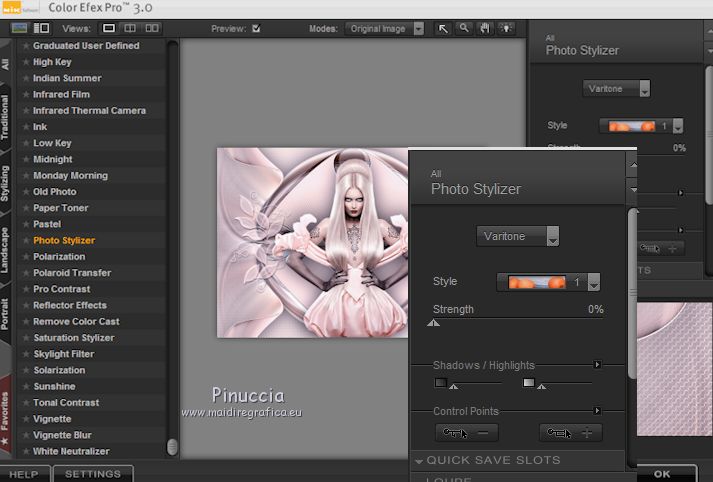The width and height of the screenshot is (713, 482).
Task: Open the Varitone method dropdown
Action: [x=552, y=237]
